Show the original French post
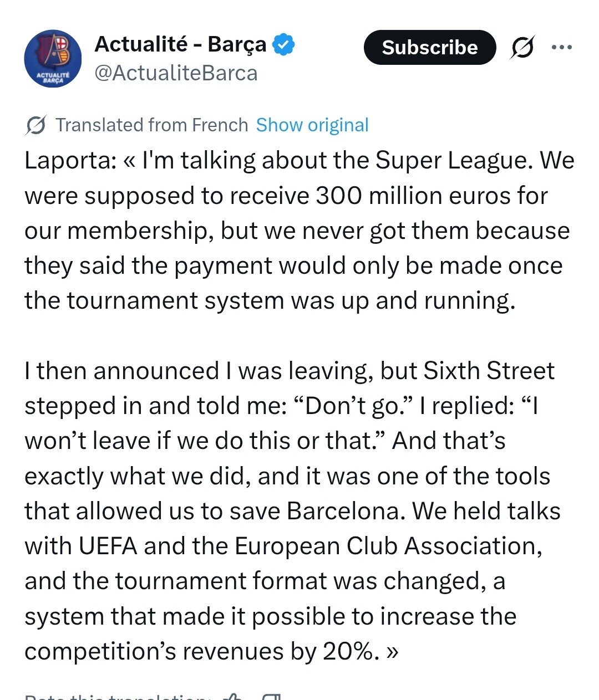 312,125
